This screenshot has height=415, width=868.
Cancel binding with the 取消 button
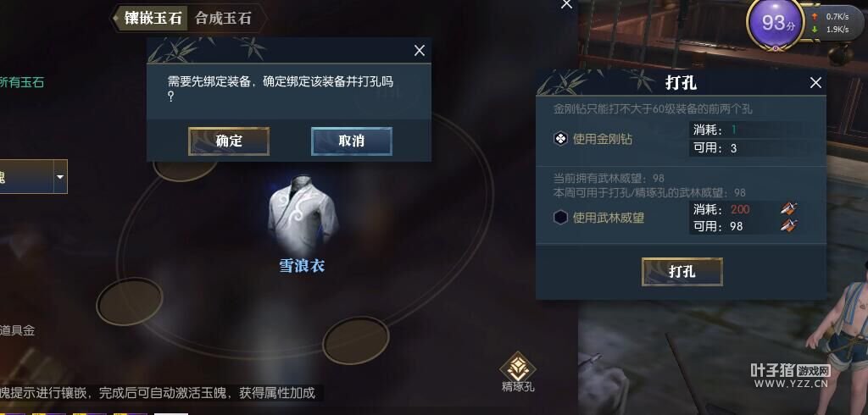point(352,141)
